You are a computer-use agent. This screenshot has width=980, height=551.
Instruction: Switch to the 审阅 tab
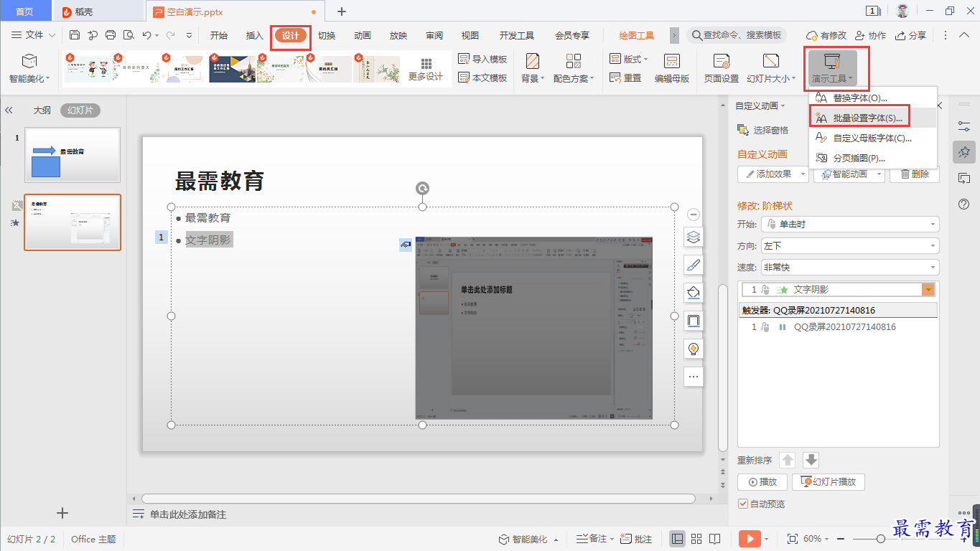(434, 36)
